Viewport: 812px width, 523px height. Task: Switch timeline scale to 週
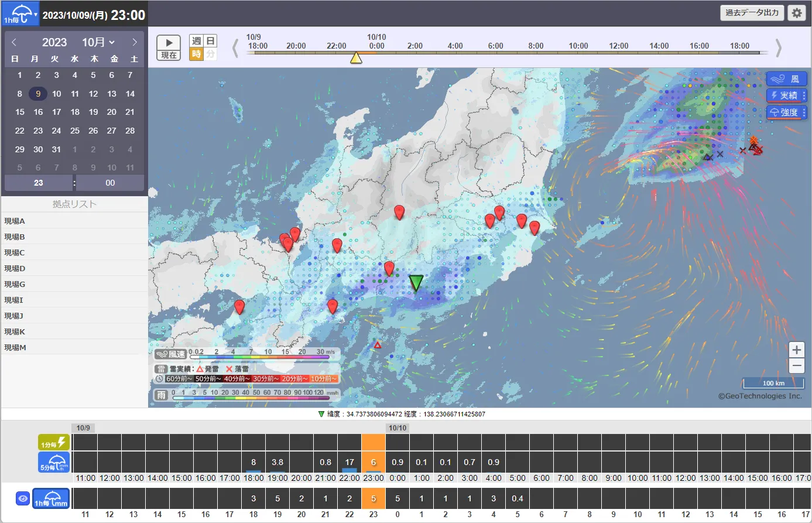pos(196,41)
